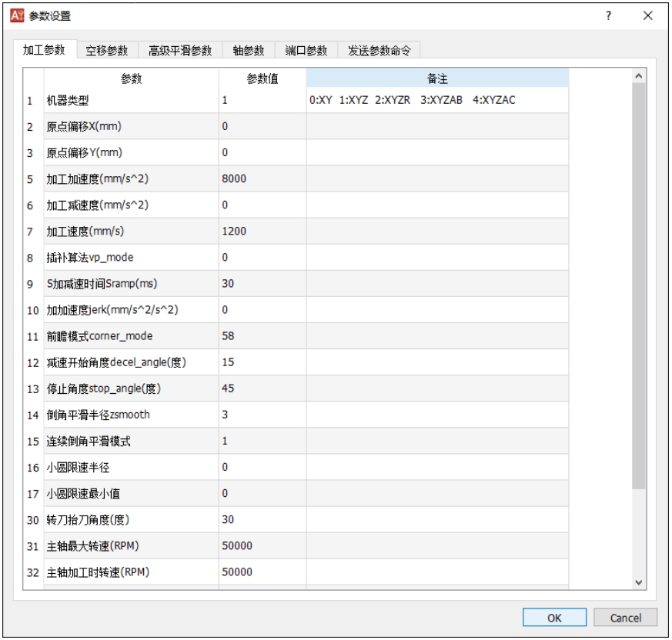Click the 停止角度stop_angle(度) parameter name
672x640 pixels.
coord(104,389)
